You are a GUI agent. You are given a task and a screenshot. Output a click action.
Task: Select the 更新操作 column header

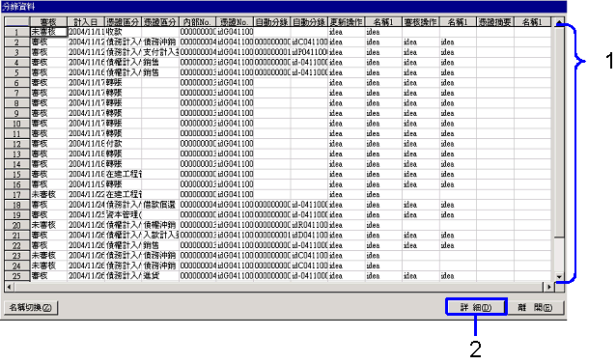pyautogui.click(x=347, y=22)
